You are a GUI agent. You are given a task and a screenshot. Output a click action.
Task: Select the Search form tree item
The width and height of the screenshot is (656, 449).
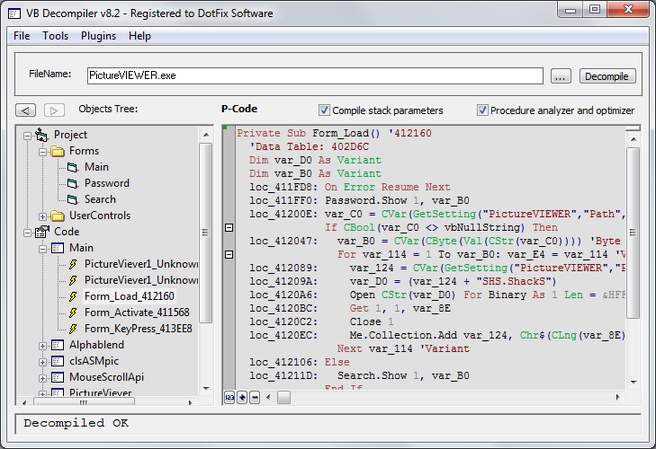pyautogui.click(x=100, y=200)
